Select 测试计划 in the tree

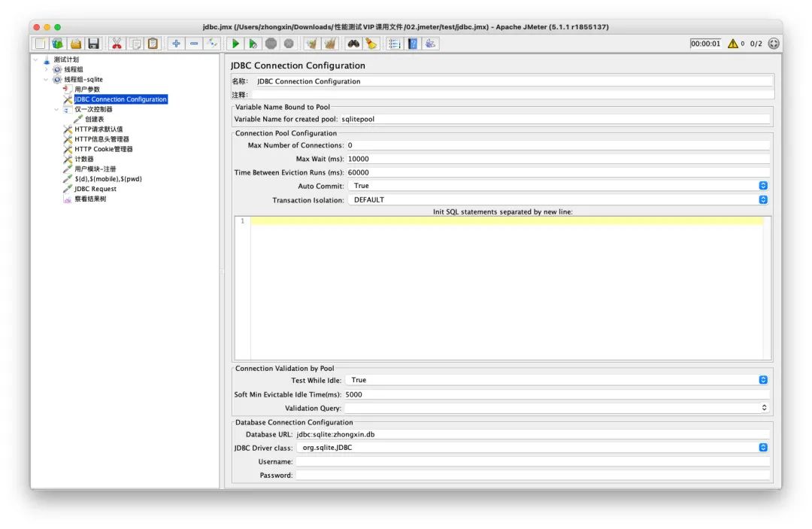click(66, 59)
